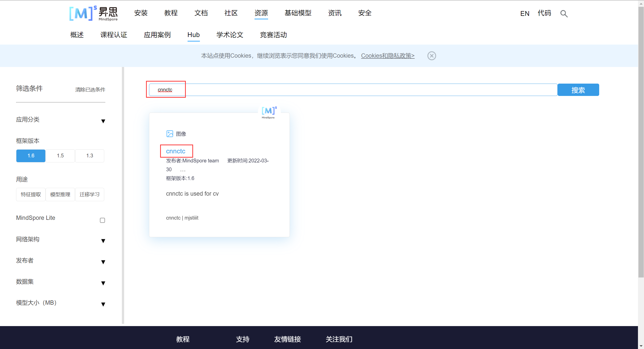
Task: Click the MindSpore badge on cnnctc card
Action: [x=269, y=112]
